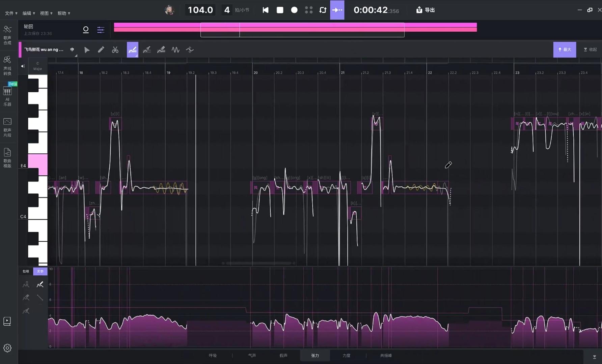Click the 导出 export button
The image size is (602, 364).
[425, 10]
